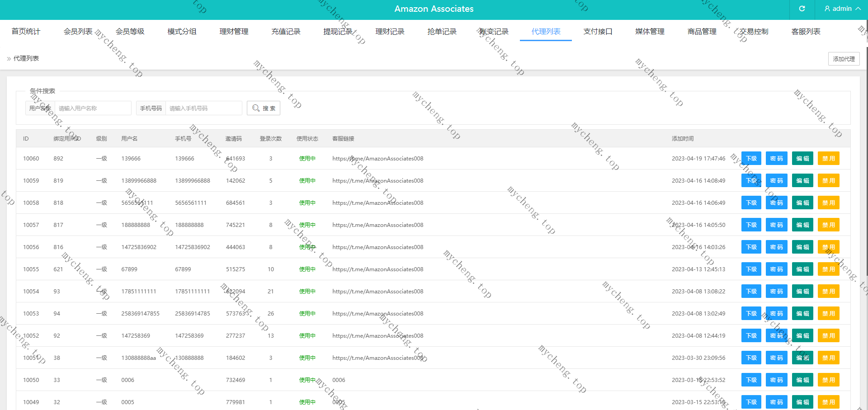Click customer link in row 10058

[x=378, y=203]
